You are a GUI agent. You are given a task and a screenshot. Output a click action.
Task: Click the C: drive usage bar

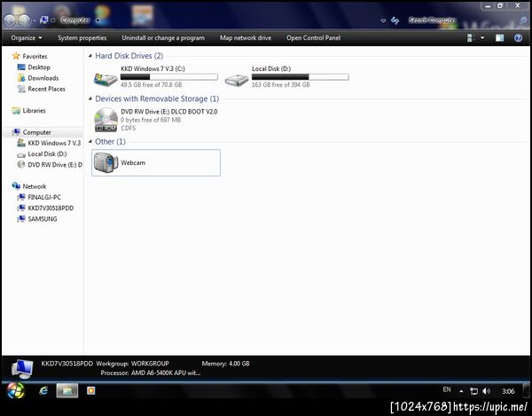tap(169, 77)
